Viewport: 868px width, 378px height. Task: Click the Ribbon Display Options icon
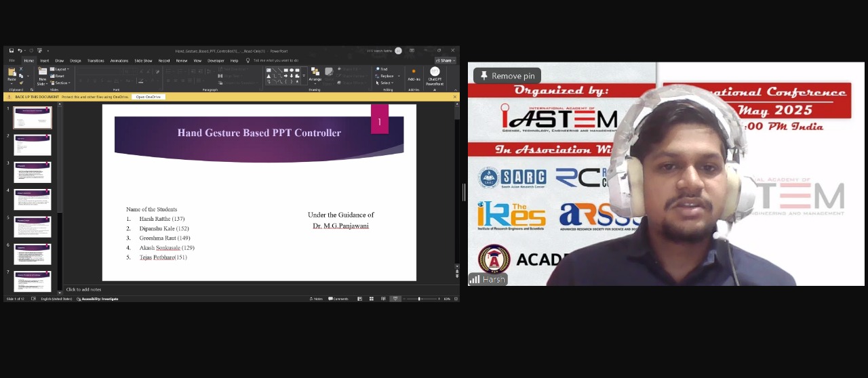(x=412, y=51)
